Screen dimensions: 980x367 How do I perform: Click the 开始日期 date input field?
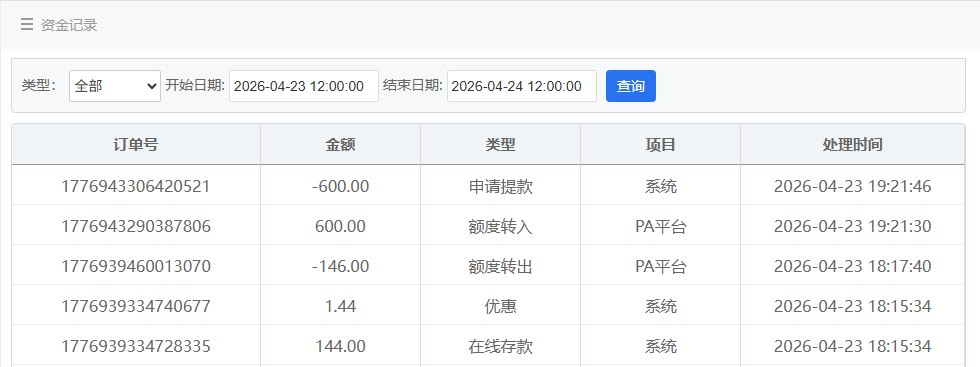[x=304, y=86]
